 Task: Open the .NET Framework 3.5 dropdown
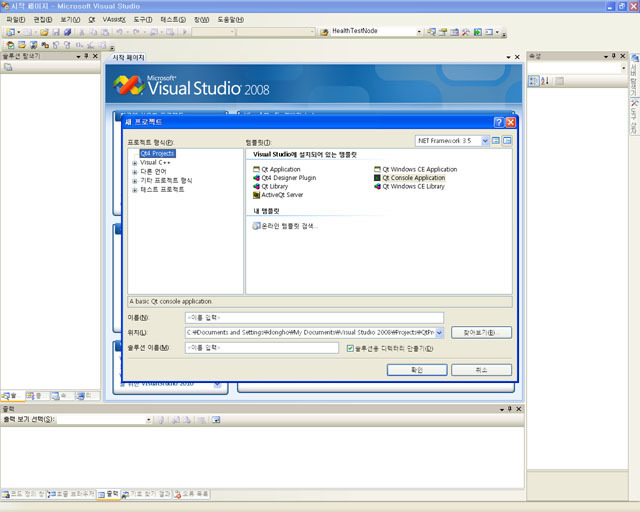484,140
